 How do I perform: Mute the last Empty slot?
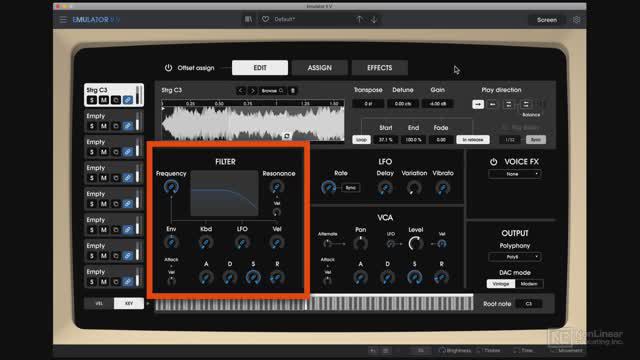(x=104, y=282)
